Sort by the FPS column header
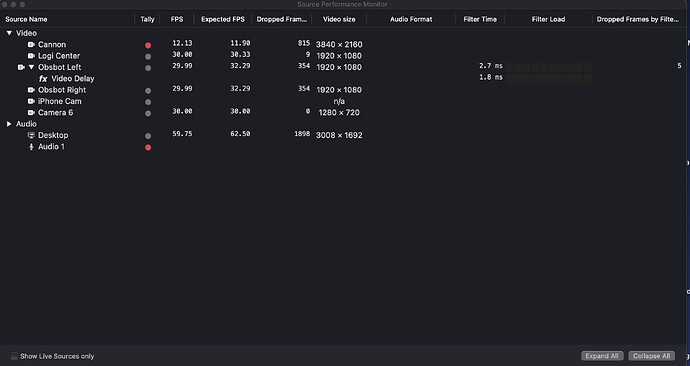 tap(177, 19)
